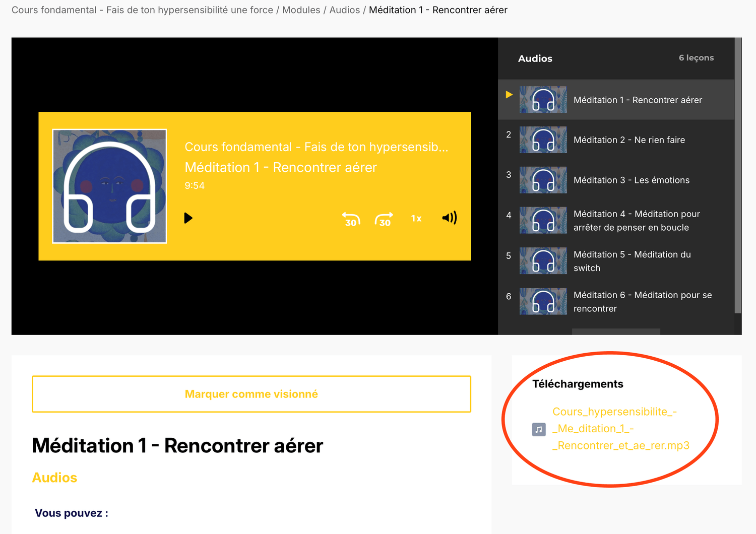
Task: Open Méditation 6 pour se rencontrer
Action: tap(642, 301)
